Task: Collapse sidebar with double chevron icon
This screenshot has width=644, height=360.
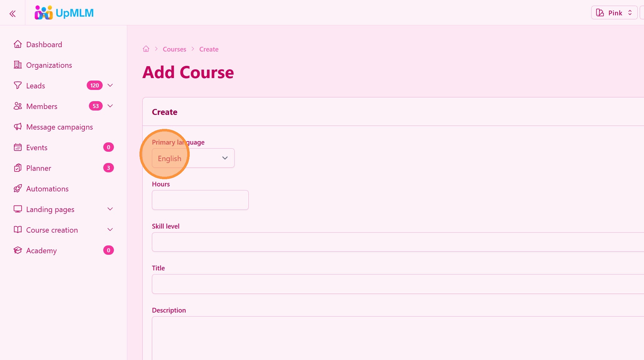Action: (x=12, y=13)
